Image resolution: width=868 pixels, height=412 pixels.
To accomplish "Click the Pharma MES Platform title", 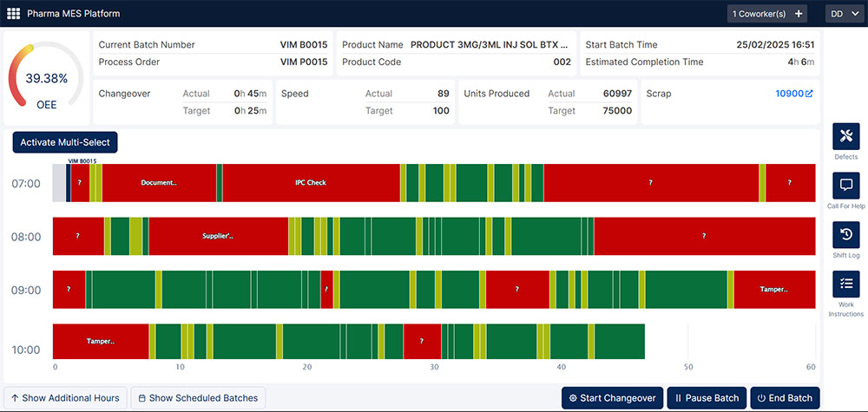I will coord(74,14).
